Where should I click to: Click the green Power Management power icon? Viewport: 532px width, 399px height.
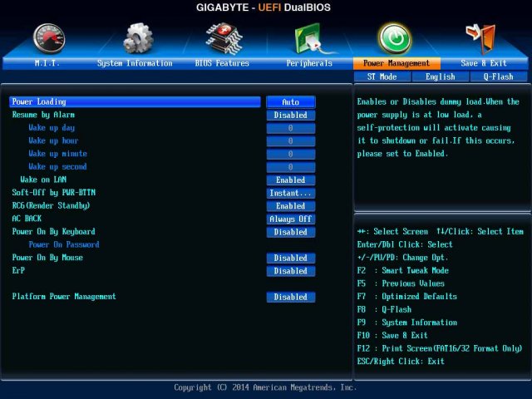point(396,39)
